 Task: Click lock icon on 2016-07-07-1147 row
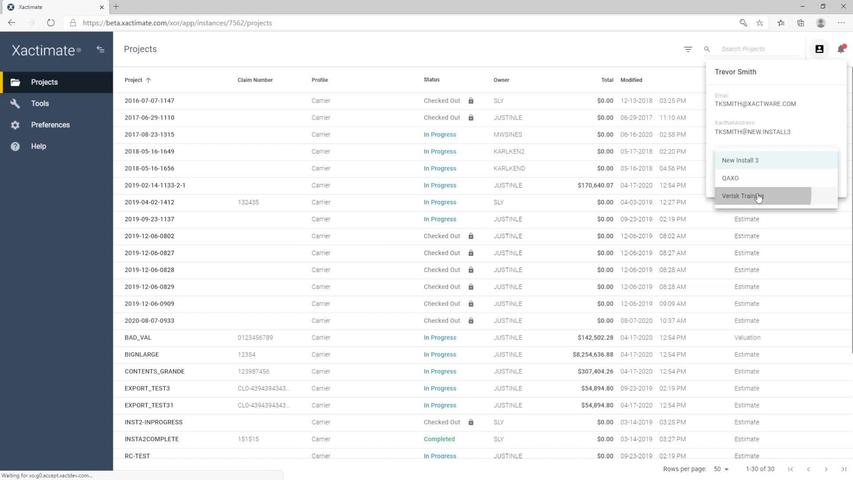point(471,101)
